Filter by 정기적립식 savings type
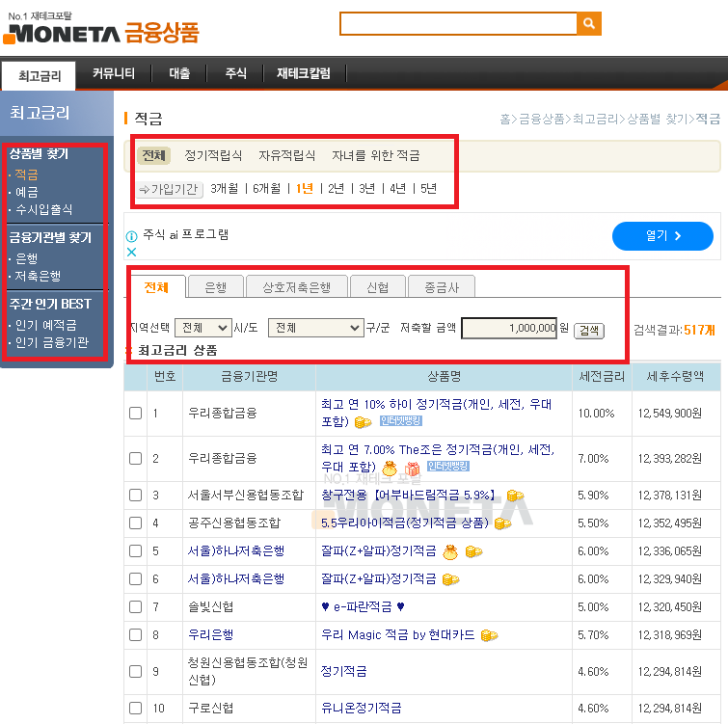Screen dimensions: 728x724 [213, 155]
